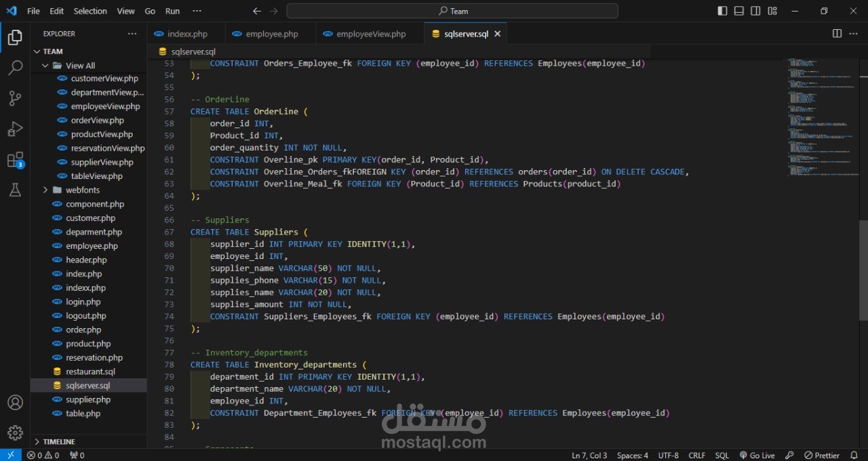Show errors and warnings in status bar
The image size is (868, 461).
pos(43,455)
